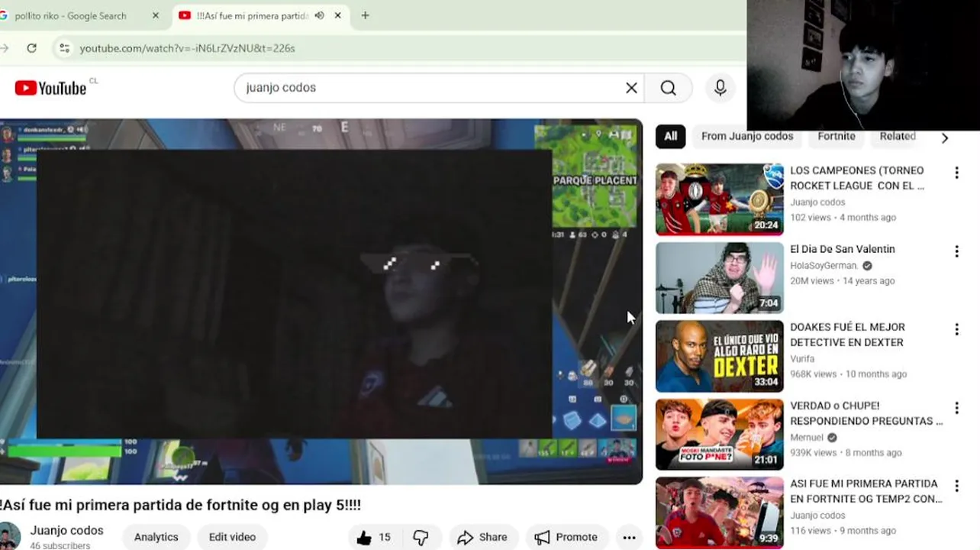Click the video title below the player

tap(181, 505)
